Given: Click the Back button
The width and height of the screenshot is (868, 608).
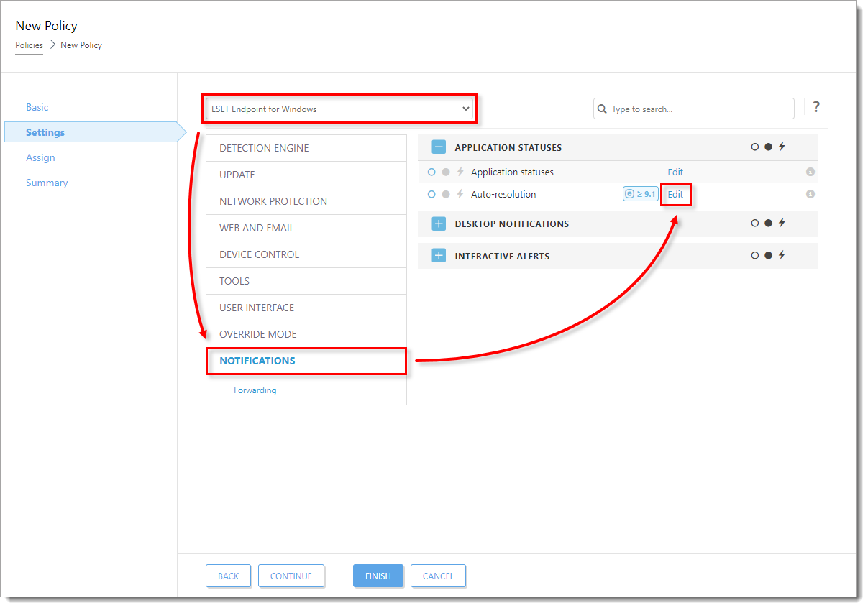Looking at the screenshot, I should coord(229,576).
